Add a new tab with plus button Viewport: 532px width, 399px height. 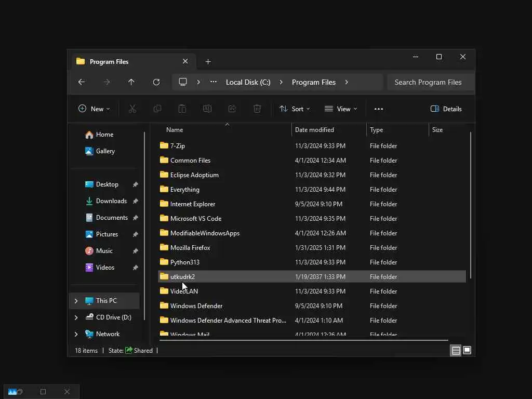point(208,62)
